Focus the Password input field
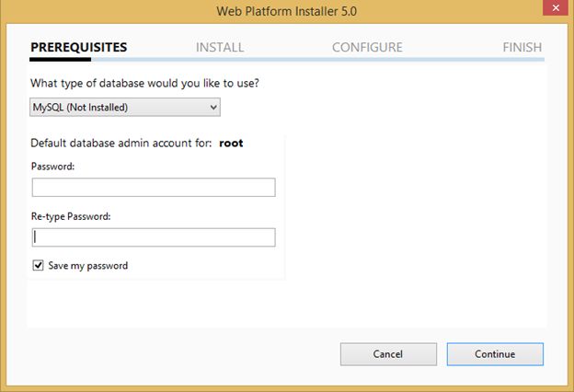 coord(154,187)
